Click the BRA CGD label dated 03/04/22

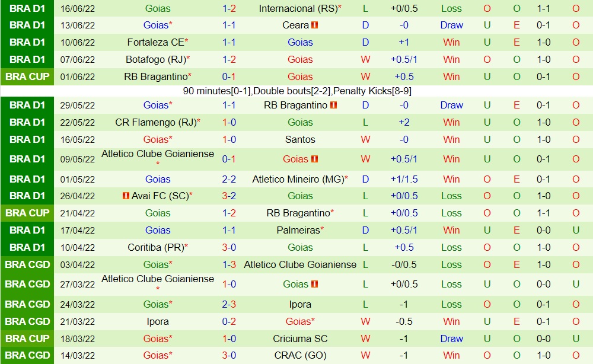tap(27, 264)
